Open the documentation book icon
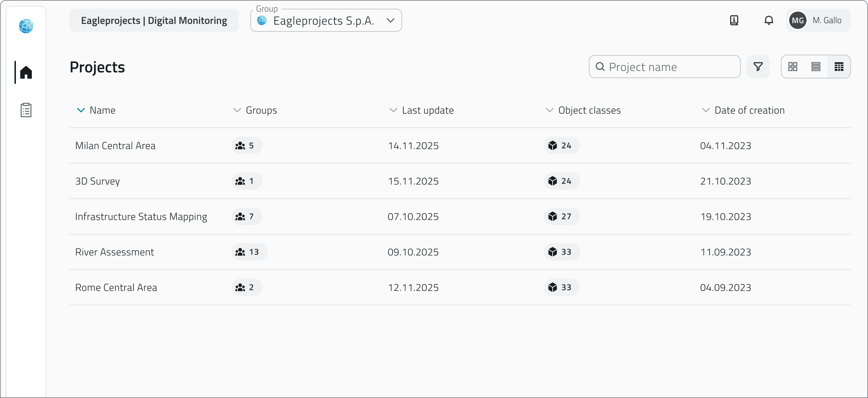 tap(734, 20)
